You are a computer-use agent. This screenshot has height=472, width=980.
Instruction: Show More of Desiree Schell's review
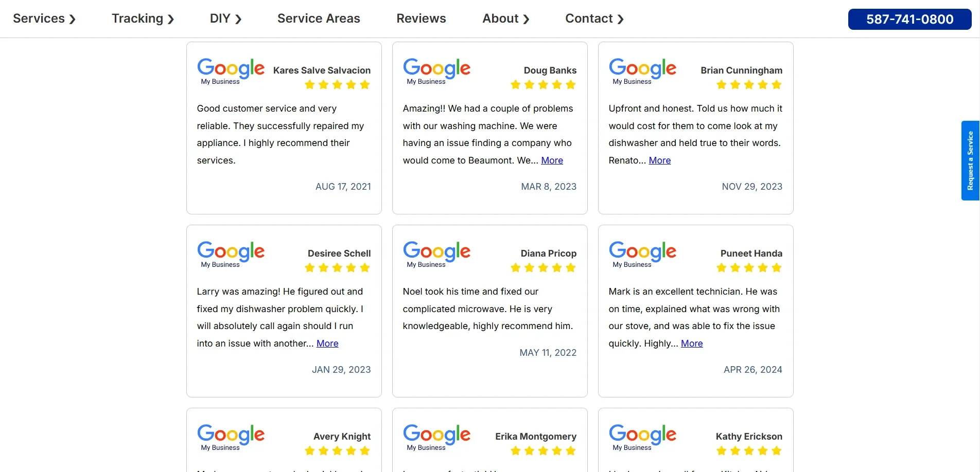point(327,343)
